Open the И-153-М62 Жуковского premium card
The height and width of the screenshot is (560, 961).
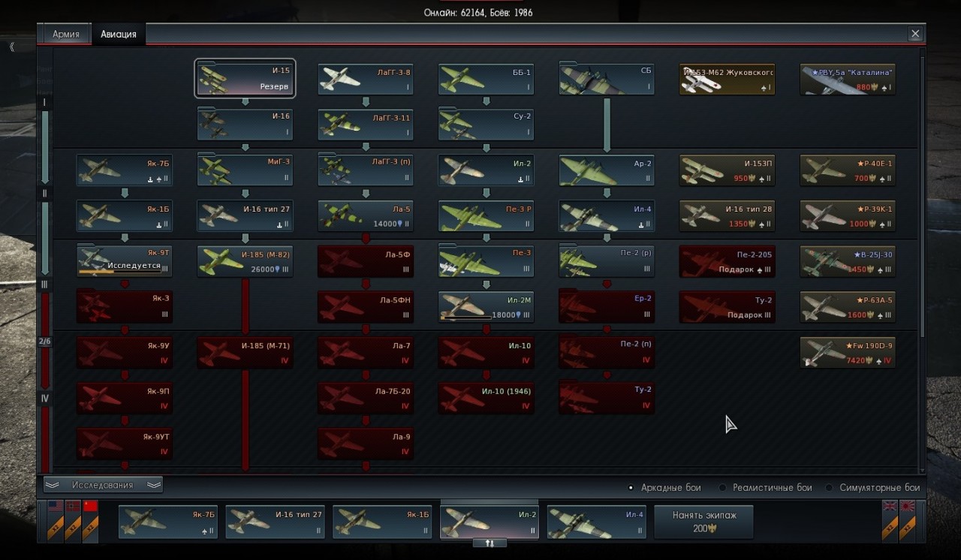727,80
